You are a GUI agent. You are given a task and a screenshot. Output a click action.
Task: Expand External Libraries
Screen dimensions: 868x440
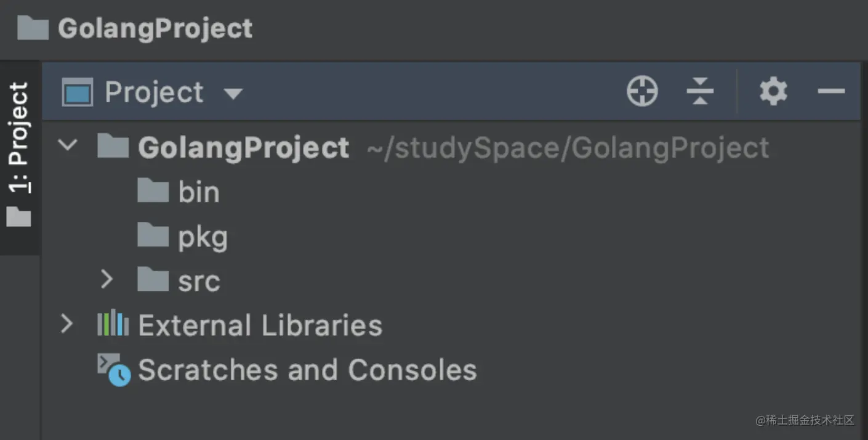point(68,325)
